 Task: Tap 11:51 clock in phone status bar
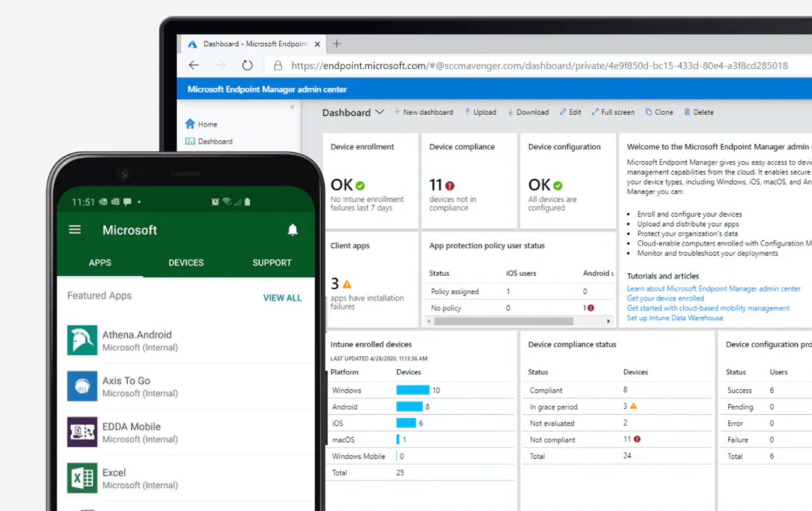click(x=83, y=202)
